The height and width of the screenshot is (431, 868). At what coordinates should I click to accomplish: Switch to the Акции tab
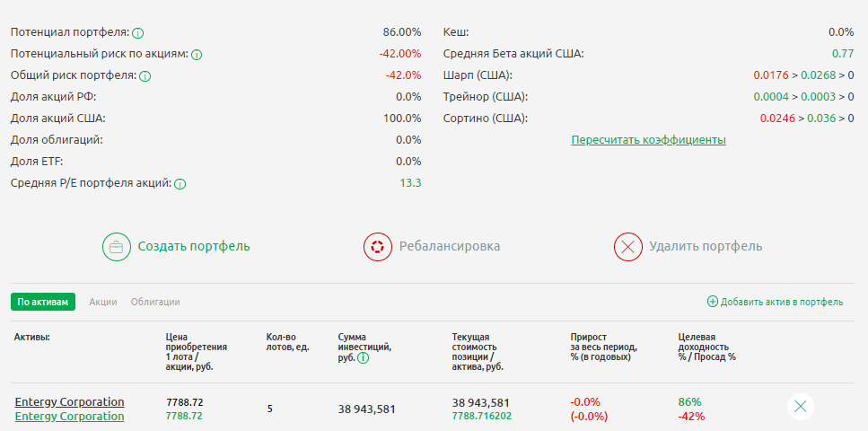(x=103, y=303)
